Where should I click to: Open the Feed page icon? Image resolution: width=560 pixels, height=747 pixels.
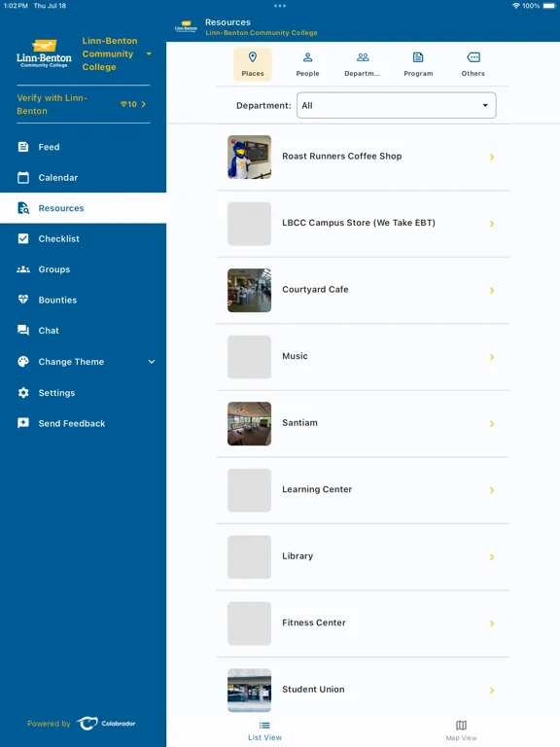(x=23, y=147)
